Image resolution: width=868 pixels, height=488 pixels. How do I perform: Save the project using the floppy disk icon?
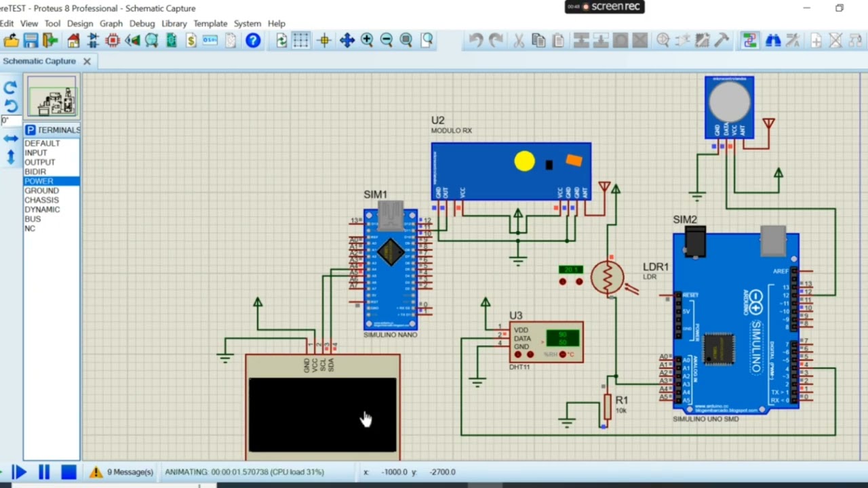pyautogui.click(x=31, y=41)
